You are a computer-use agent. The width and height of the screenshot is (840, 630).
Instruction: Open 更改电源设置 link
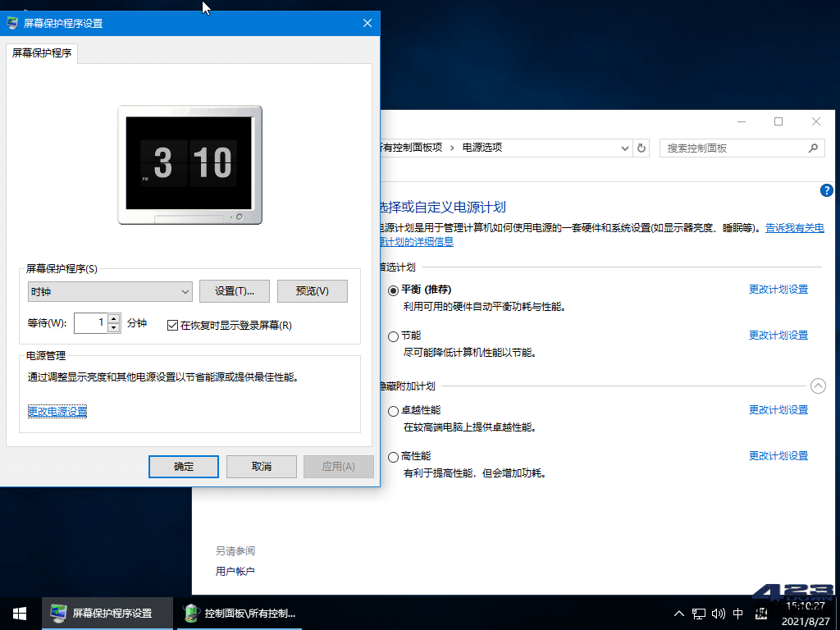click(57, 409)
